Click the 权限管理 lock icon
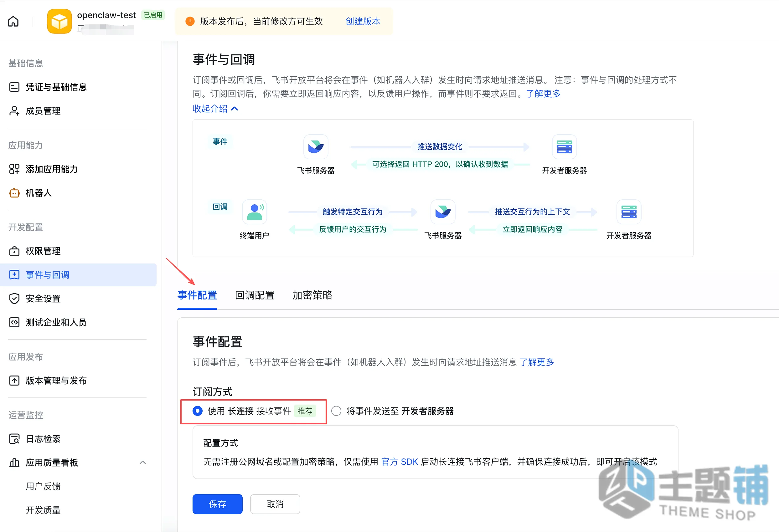 coord(14,251)
